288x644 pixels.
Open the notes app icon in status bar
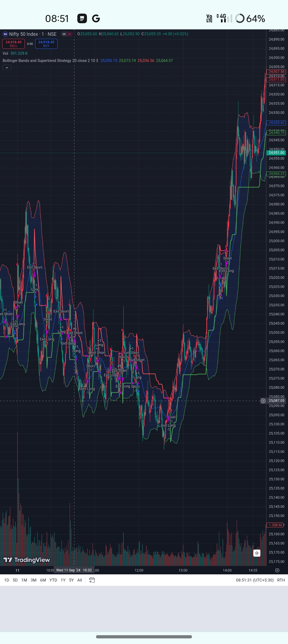coord(82,18)
